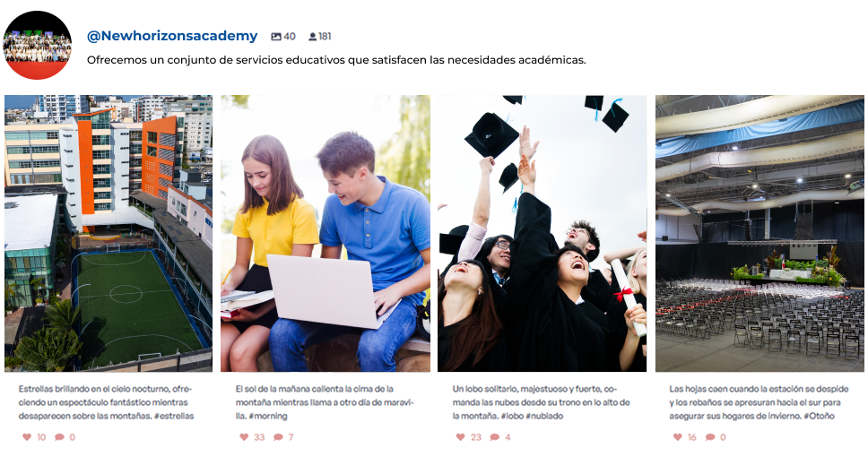Open the two students with laptop photo
The width and height of the screenshot is (868, 457).
[325, 234]
